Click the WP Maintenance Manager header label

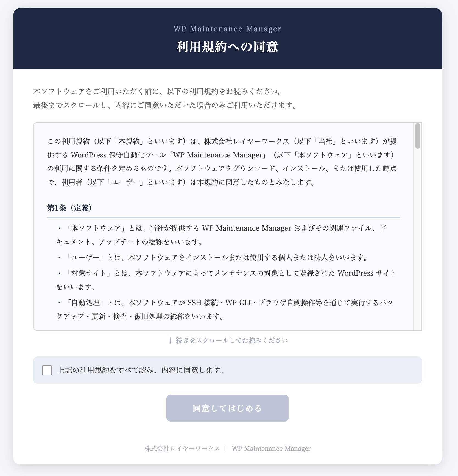[x=227, y=29]
